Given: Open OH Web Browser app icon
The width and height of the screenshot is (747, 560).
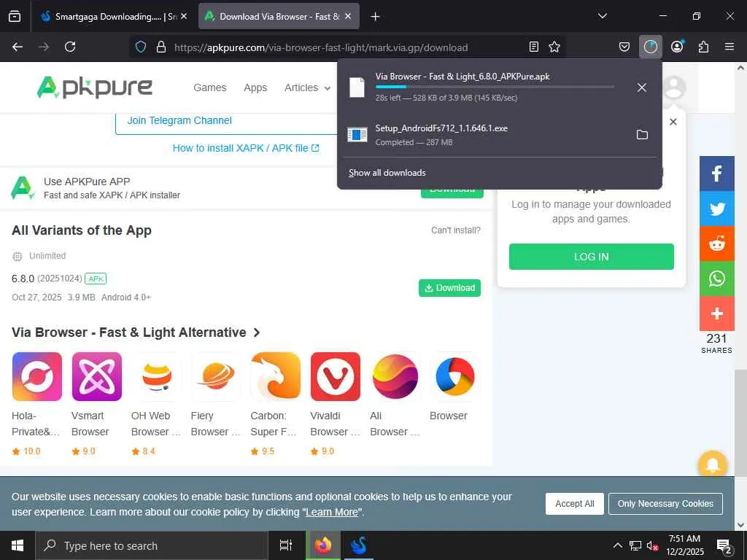Looking at the screenshot, I should pos(157,376).
